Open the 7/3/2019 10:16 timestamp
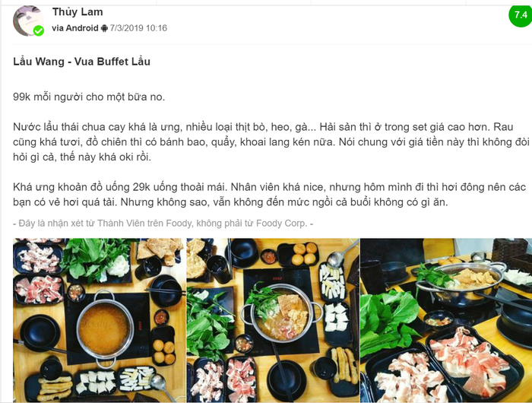This screenshot has width=532, height=403. click(x=138, y=28)
